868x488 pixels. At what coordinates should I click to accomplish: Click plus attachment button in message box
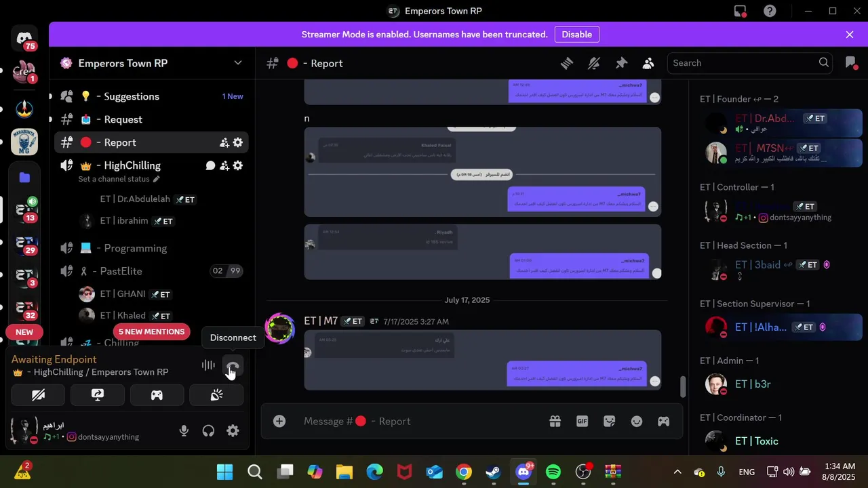(279, 422)
